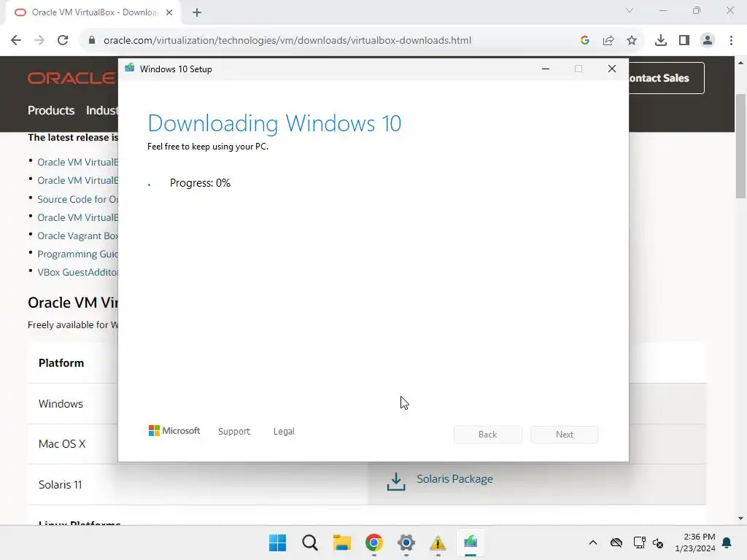Close the Windows 10 Setup dialog

612,69
